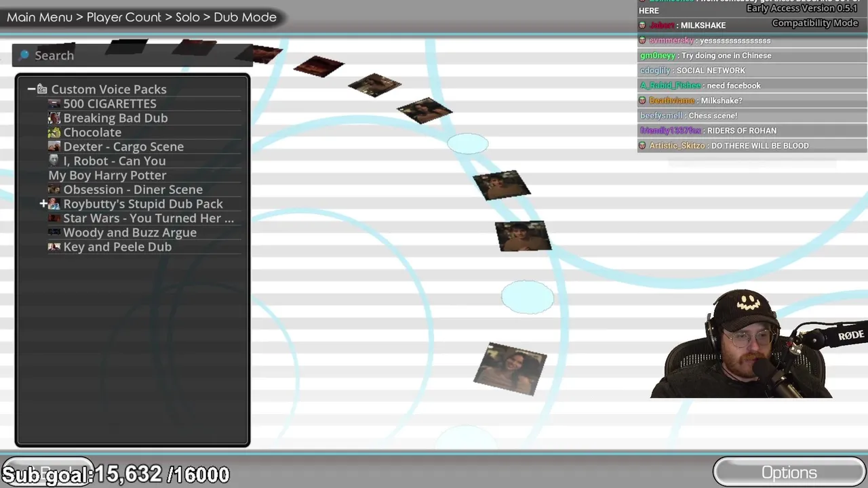This screenshot has height=488, width=868.
Task: Click the Breaking Bad Dub pack icon
Action: click(54, 118)
